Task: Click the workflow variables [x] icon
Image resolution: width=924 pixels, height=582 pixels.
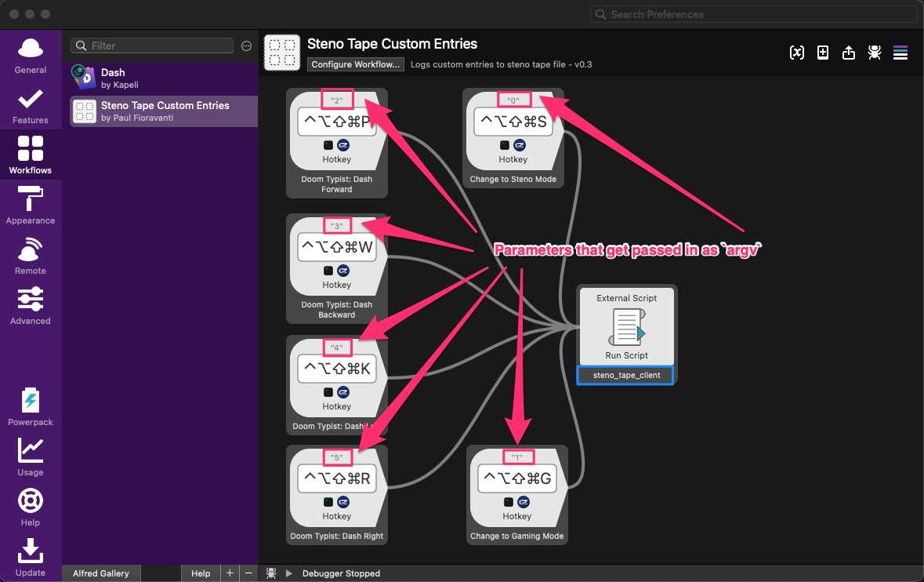Action: click(797, 53)
